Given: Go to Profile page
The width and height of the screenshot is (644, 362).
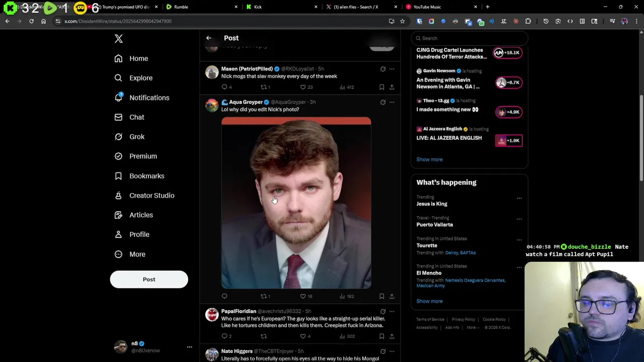Looking at the screenshot, I should coord(132,234).
